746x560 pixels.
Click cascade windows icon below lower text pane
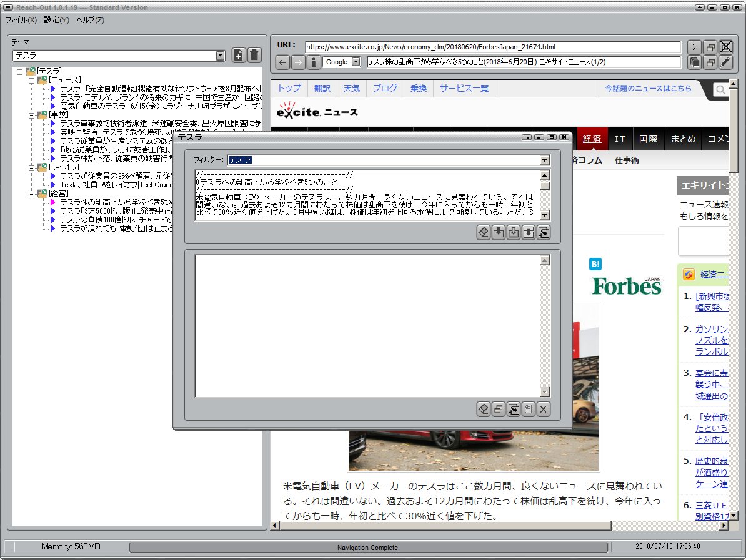point(499,409)
